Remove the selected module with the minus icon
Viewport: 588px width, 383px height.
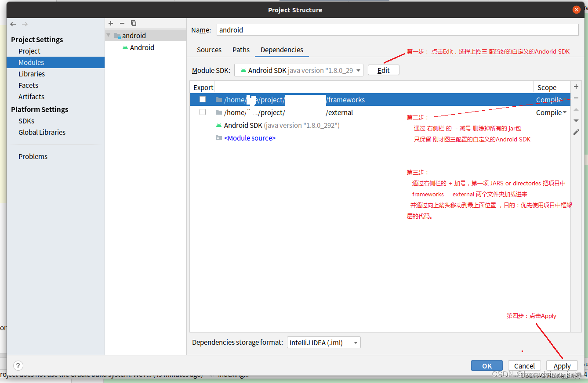click(x=122, y=23)
